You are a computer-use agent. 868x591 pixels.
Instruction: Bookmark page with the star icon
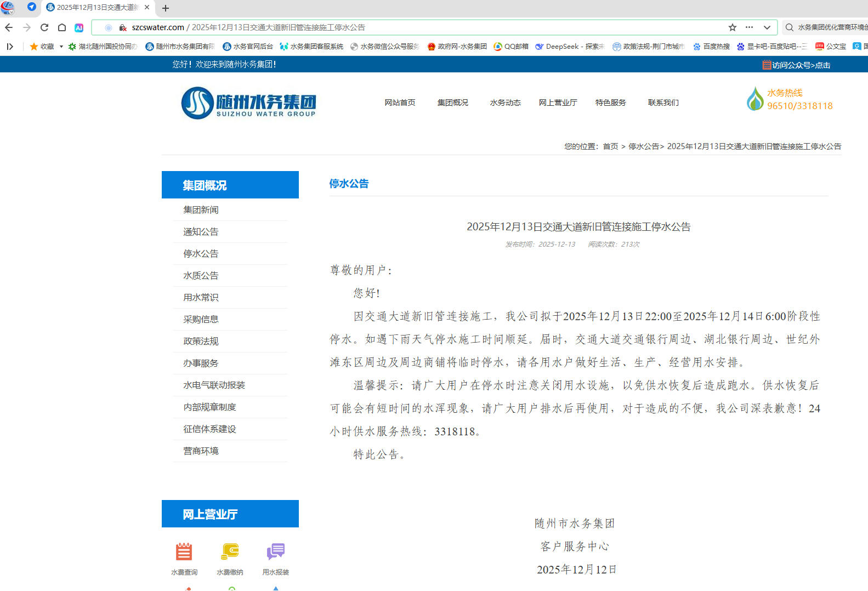[x=733, y=27]
